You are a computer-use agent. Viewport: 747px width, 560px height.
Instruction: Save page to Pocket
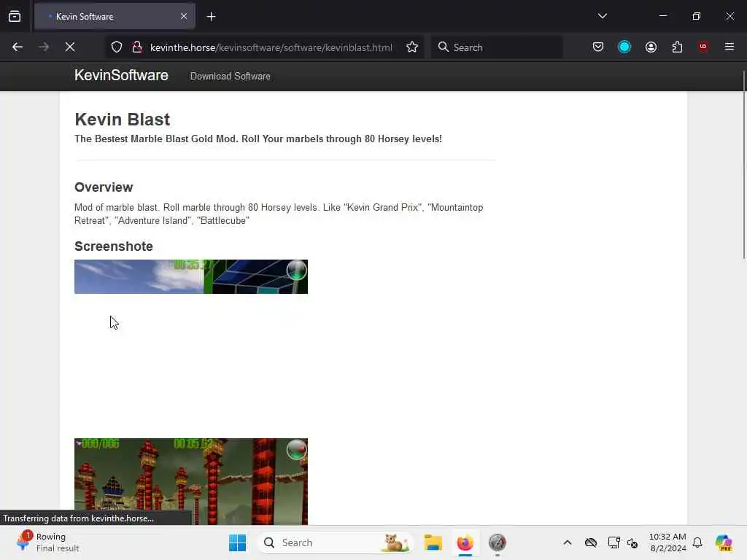[x=598, y=47]
